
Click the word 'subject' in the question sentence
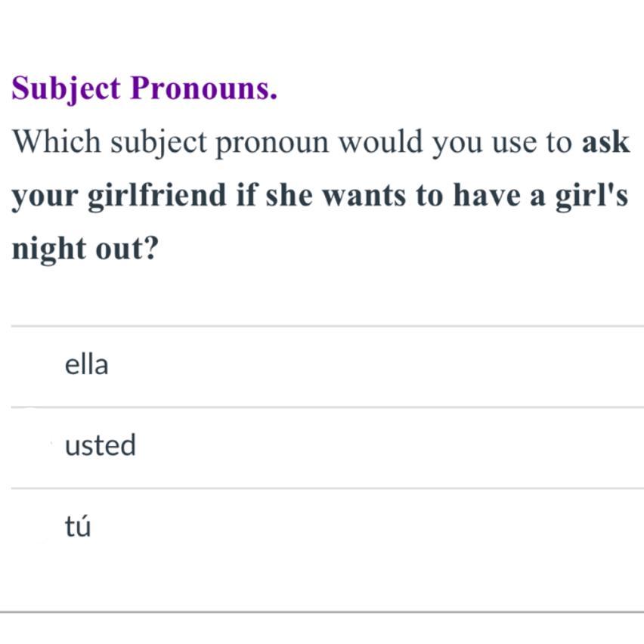(x=159, y=144)
